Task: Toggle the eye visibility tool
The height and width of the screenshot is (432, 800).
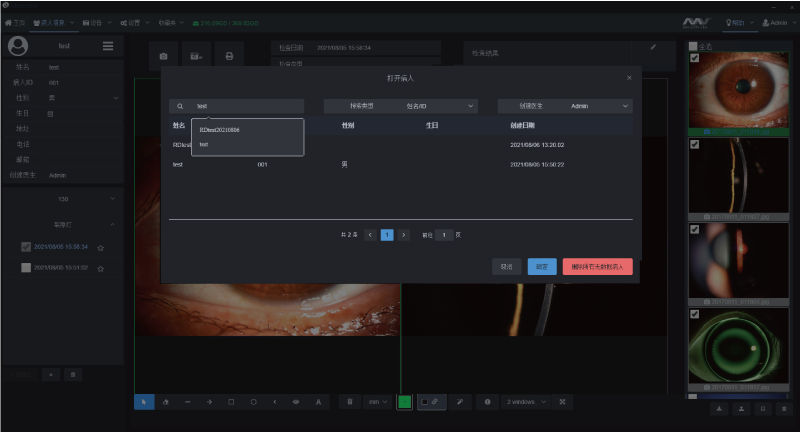Action: pos(296,402)
